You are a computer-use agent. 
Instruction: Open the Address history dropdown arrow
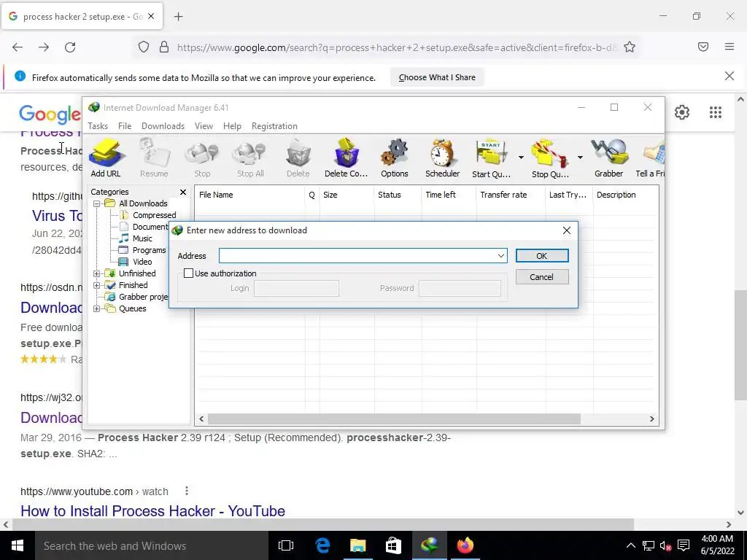500,256
